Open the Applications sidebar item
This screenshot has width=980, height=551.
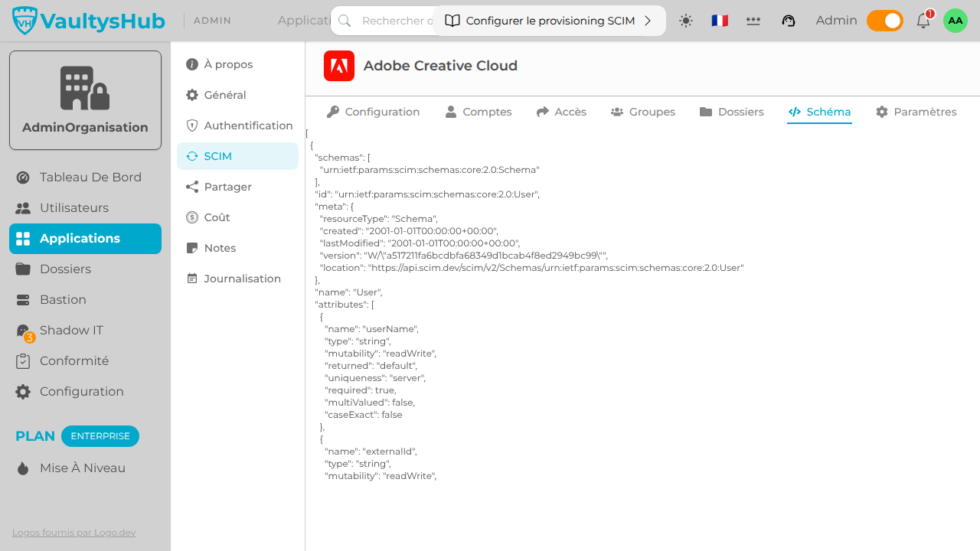point(85,239)
